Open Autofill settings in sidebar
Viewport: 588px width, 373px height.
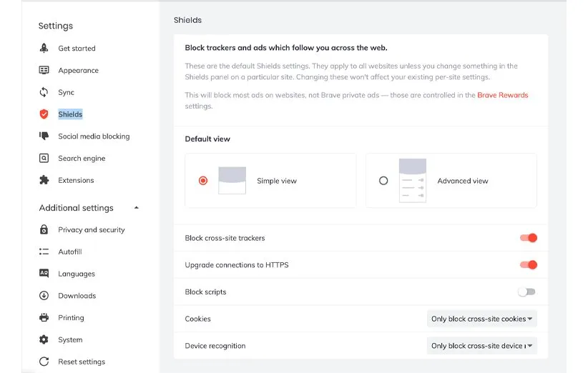pos(70,252)
